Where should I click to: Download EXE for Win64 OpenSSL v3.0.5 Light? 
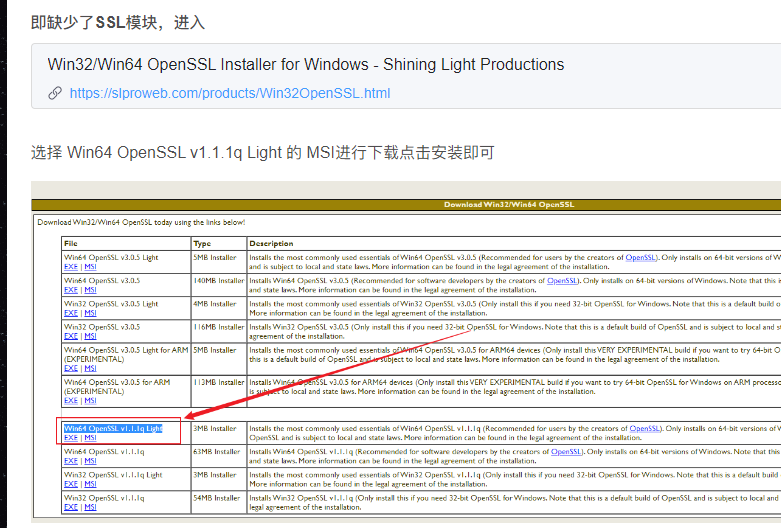[71, 267]
